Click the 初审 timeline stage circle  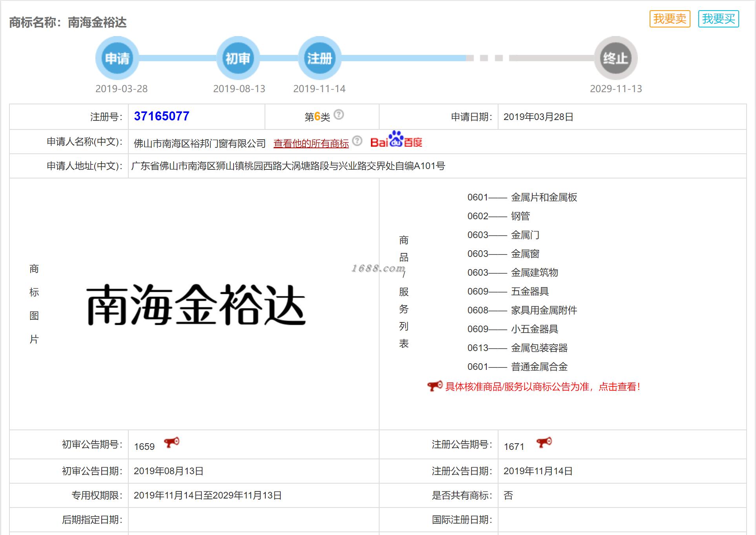click(x=238, y=58)
